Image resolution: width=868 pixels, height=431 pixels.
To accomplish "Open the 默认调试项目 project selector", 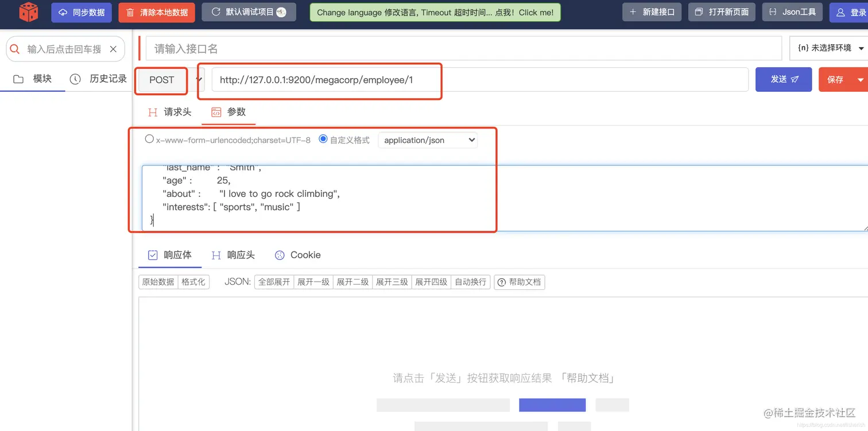I will pyautogui.click(x=249, y=12).
